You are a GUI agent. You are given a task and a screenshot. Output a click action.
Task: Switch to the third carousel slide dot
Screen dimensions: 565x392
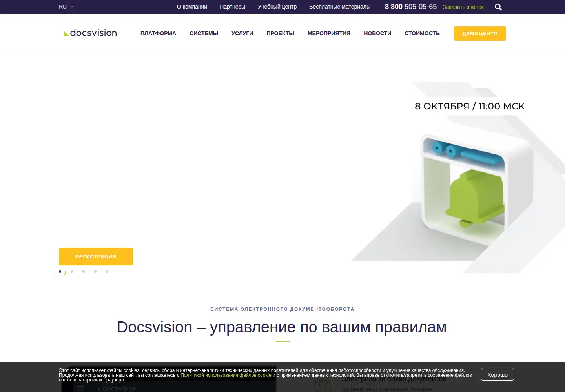tap(84, 272)
